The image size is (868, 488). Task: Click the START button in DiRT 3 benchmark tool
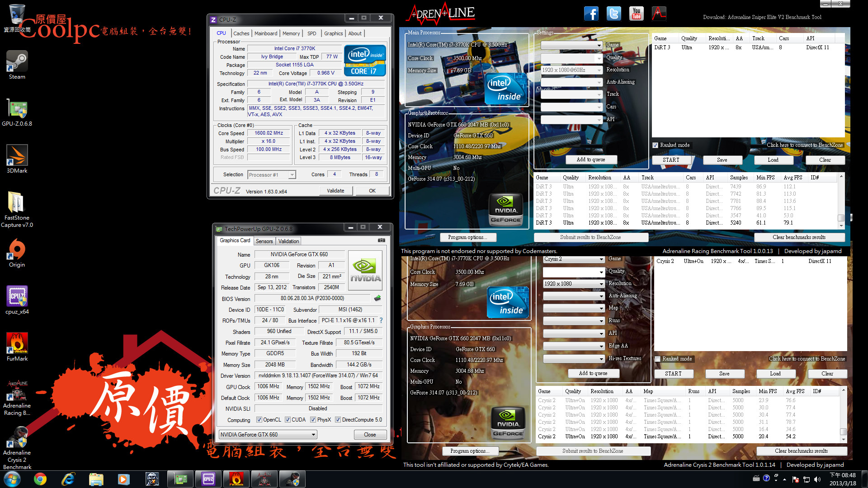671,160
